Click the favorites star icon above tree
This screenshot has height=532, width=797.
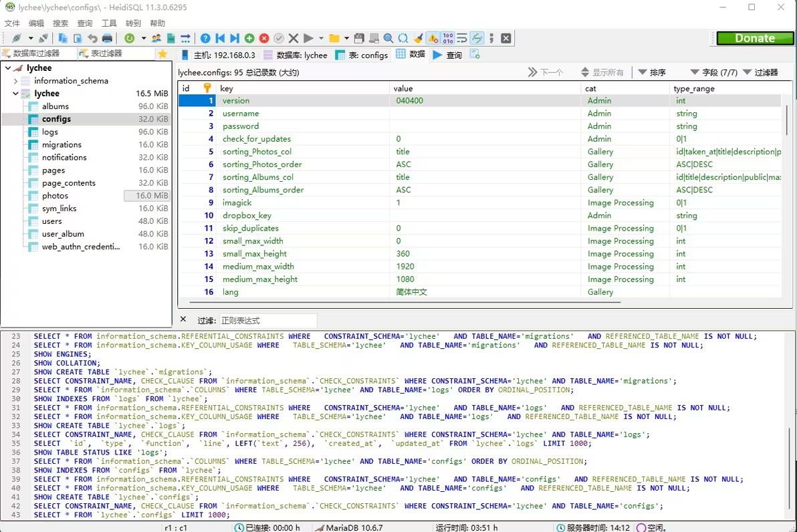click(x=162, y=54)
